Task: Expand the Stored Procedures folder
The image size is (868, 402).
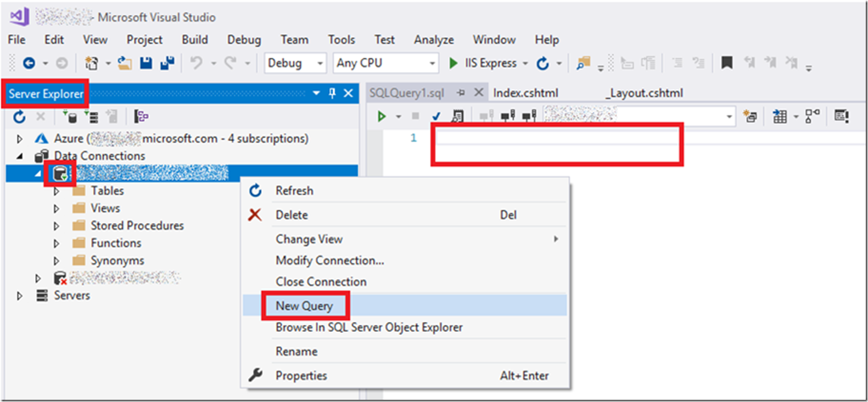Action: coord(57,226)
